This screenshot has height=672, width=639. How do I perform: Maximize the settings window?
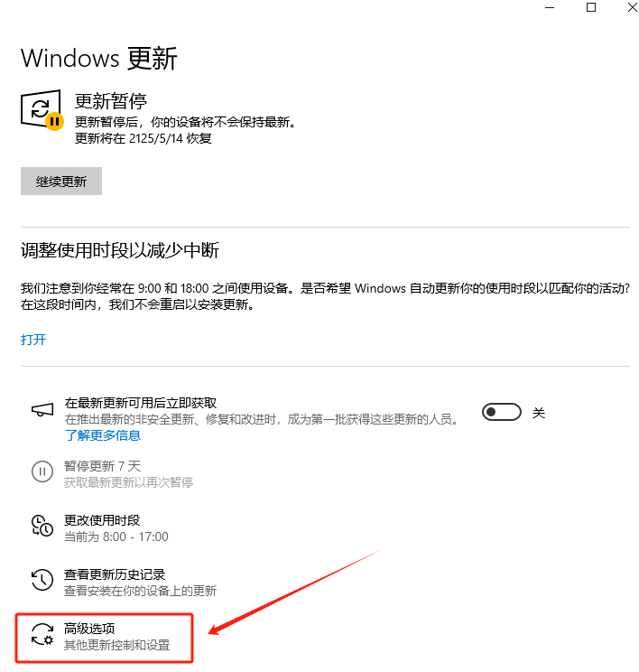tap(591, 7)
